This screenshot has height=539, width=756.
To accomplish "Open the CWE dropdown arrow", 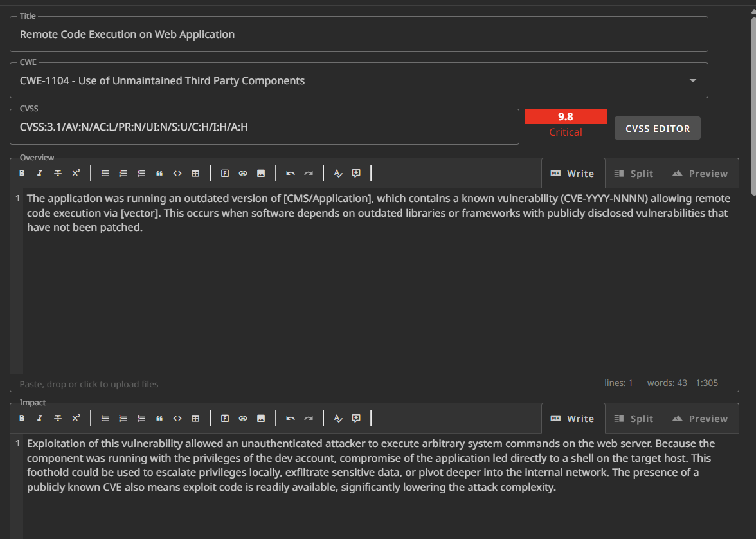I will click(692, 80).
